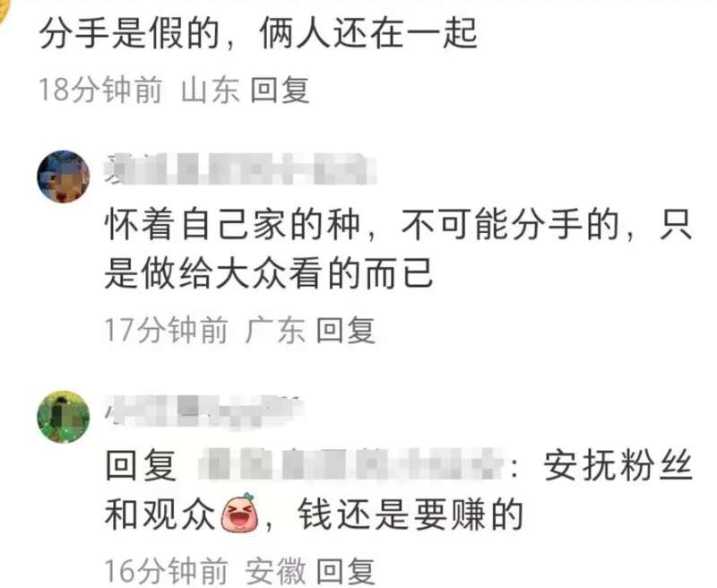Click the blurred mentioned user before 安抚粉丝
The width and height of the screenshot is (717, 588).
pos(350,463)
